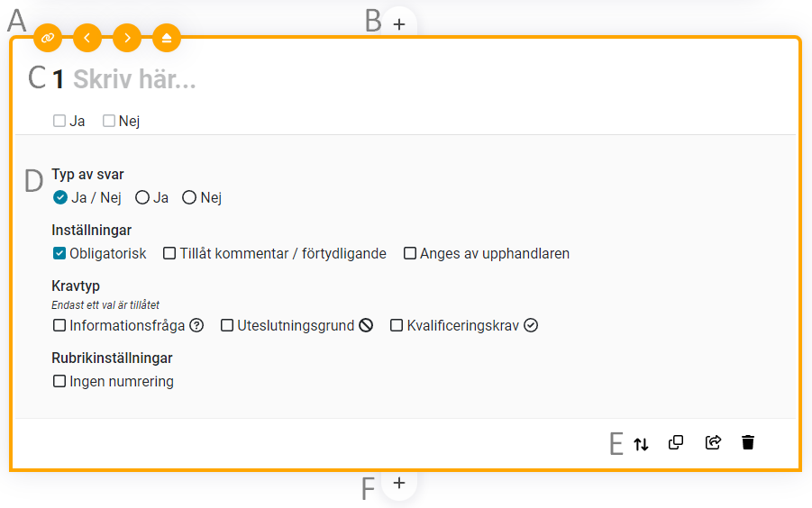Click the share/export icon

pyautogui.click(x=713, y=442)
